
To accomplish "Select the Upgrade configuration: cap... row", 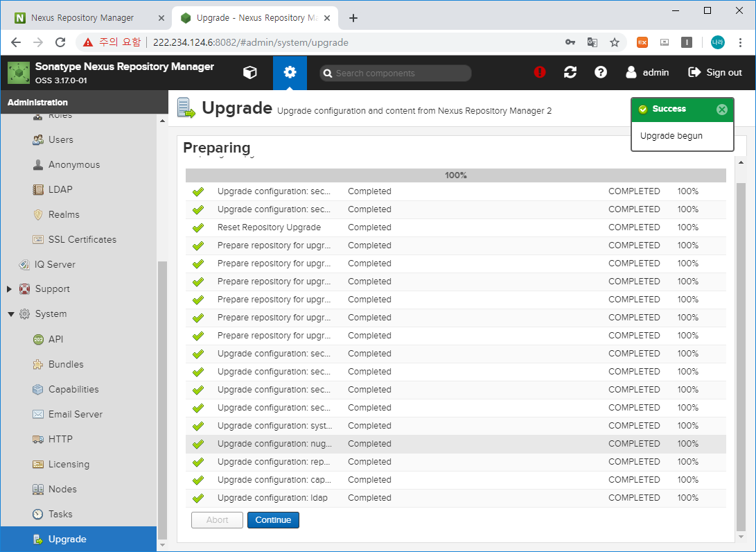I will pos(456,480).
